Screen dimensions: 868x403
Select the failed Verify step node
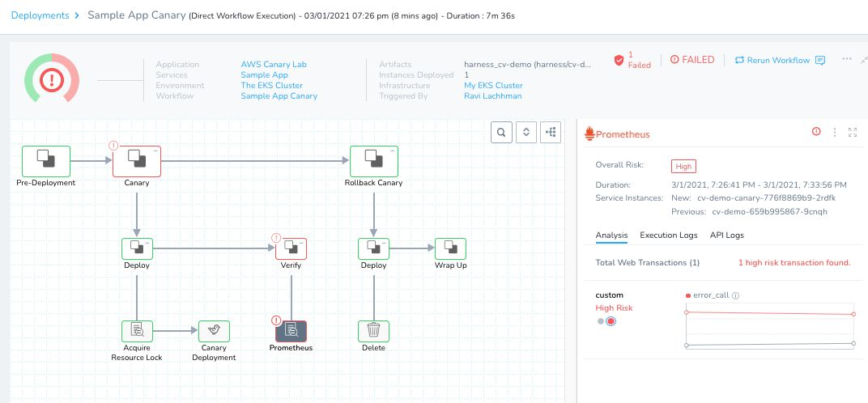point(291,248)
